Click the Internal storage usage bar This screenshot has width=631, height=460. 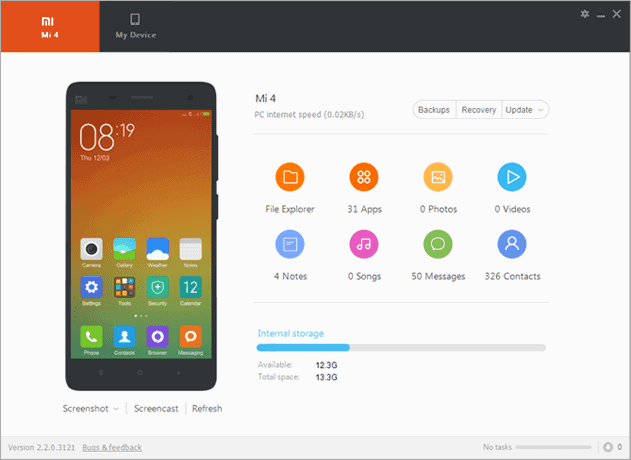coord(401,347)
